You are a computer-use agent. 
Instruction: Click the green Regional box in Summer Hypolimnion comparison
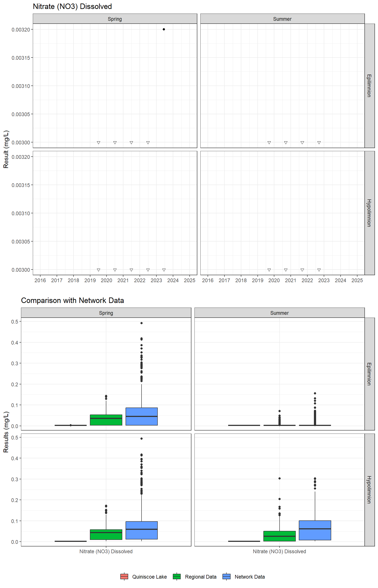[x=280, y=536]
